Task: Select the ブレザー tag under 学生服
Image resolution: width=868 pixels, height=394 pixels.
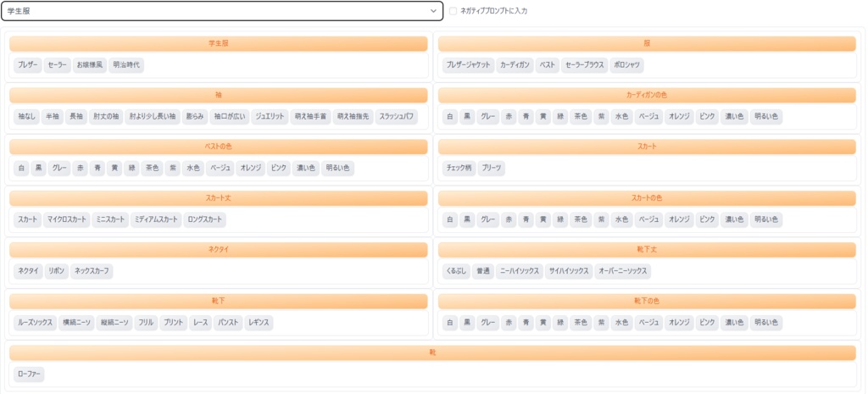Action: [x=28, y=65]
